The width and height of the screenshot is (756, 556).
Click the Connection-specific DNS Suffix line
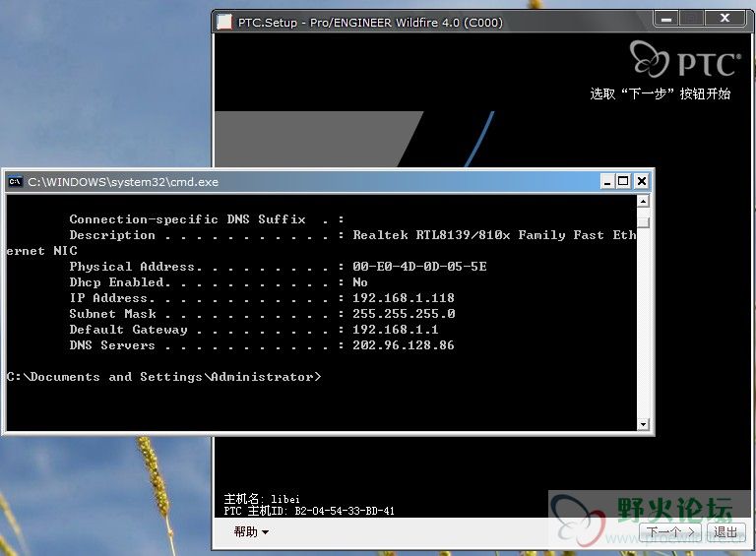click(x=207, y=219)
